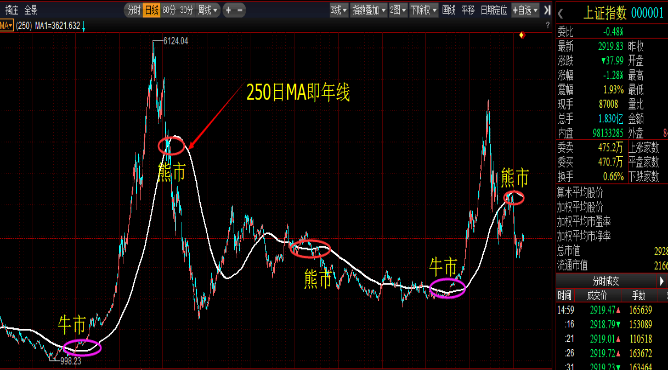
Task: Switch to 分时 chart period
Action: (x=134, y=10)
